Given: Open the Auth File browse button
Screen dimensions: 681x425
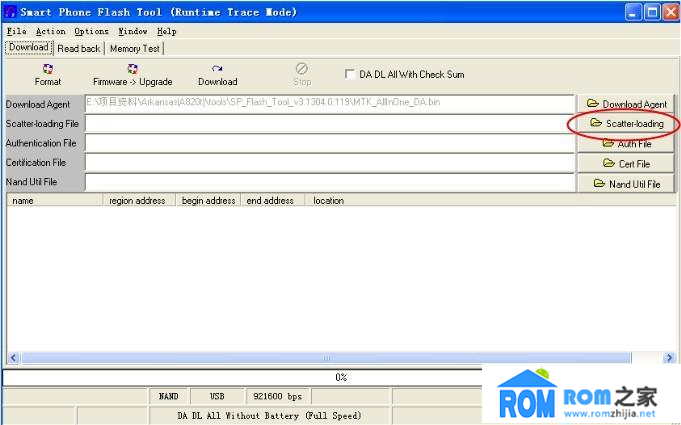Looking at the screenshot, I should (626, 144).
